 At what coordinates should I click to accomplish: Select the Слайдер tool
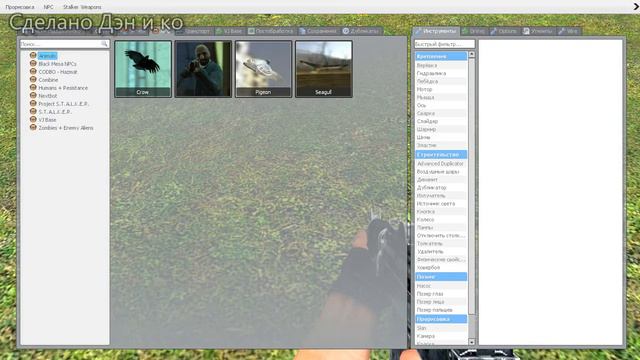(441, 121)
